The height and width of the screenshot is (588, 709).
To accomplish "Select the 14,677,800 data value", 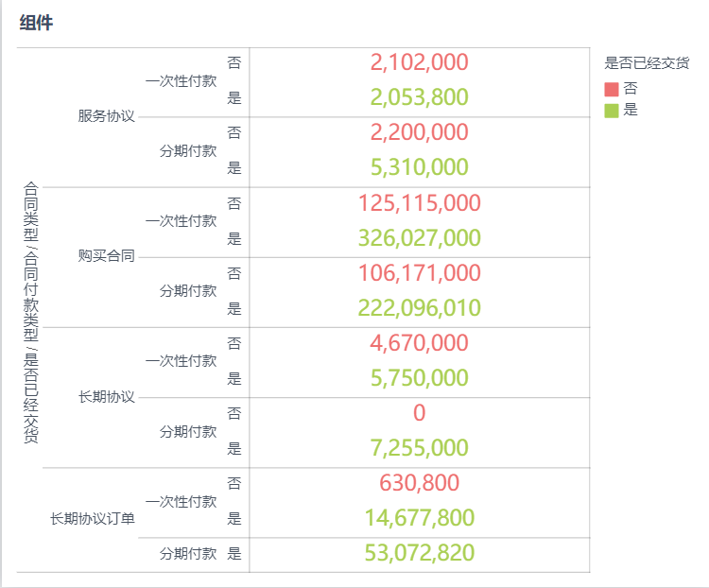I will point(420,518).
